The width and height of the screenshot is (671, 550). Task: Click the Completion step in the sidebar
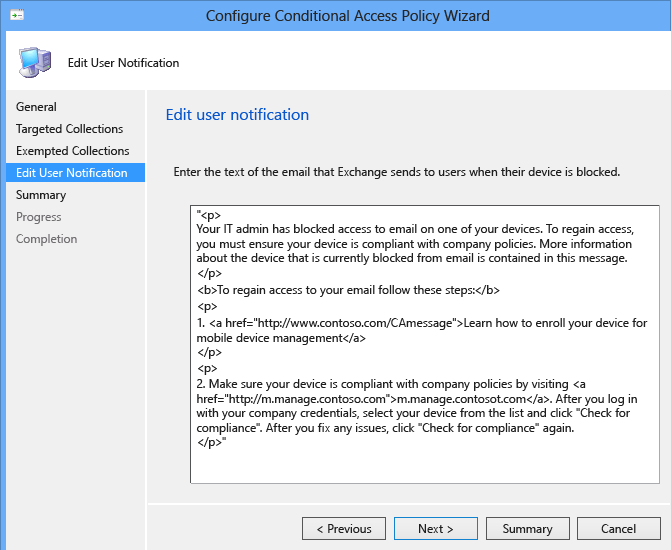(x=46, y=239)
